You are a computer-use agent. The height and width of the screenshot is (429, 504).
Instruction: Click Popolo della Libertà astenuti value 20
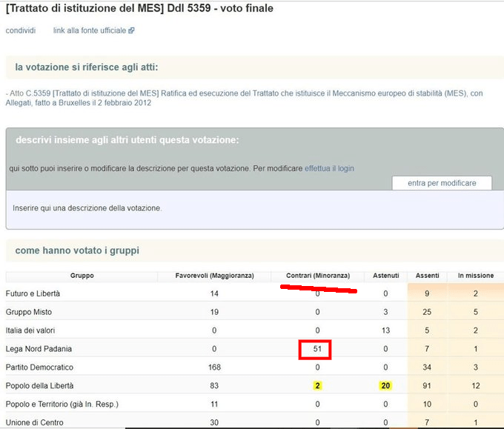385,385
